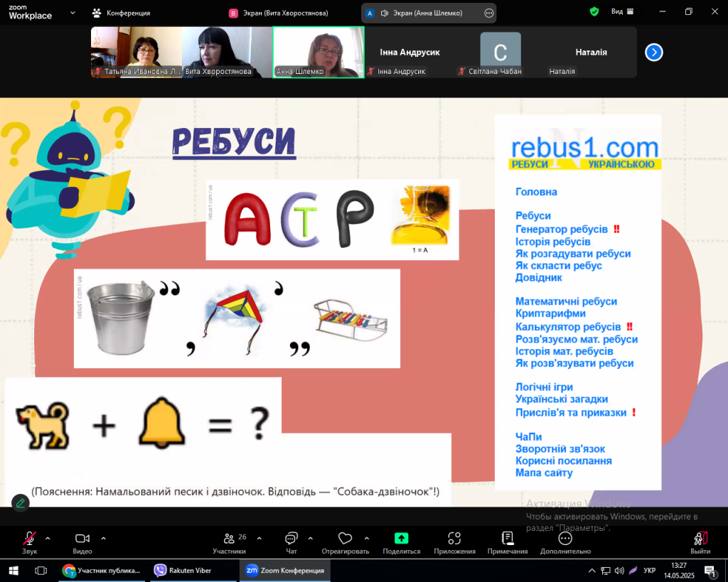Open options ellipsis on Анна Шлемко screen tab
Screen dimensions: 728x582
489,13
